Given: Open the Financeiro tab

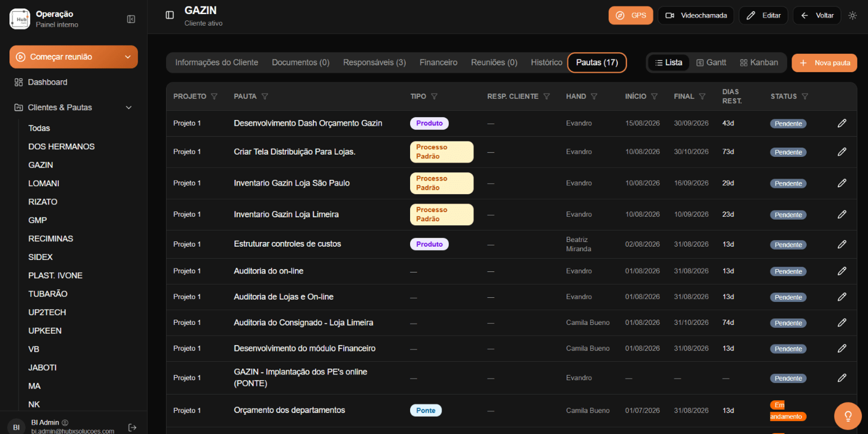Looking at the screenshot, I should (x=438, y=62).
